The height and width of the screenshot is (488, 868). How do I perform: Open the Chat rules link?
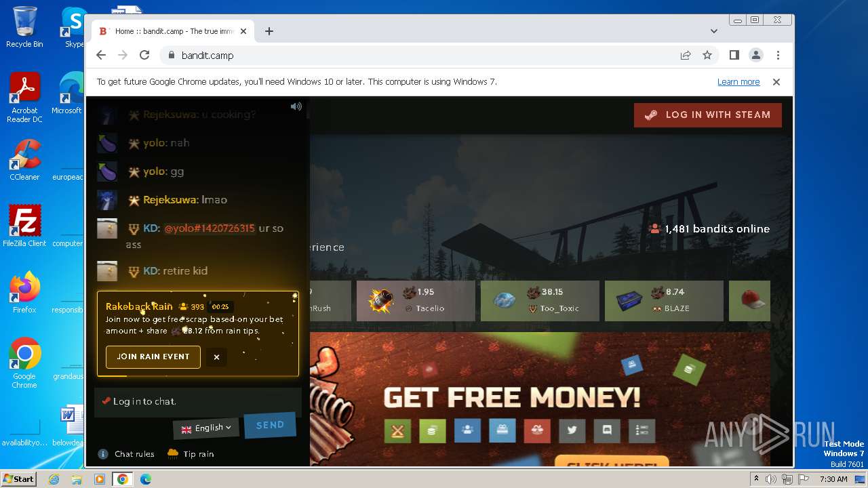127,454
